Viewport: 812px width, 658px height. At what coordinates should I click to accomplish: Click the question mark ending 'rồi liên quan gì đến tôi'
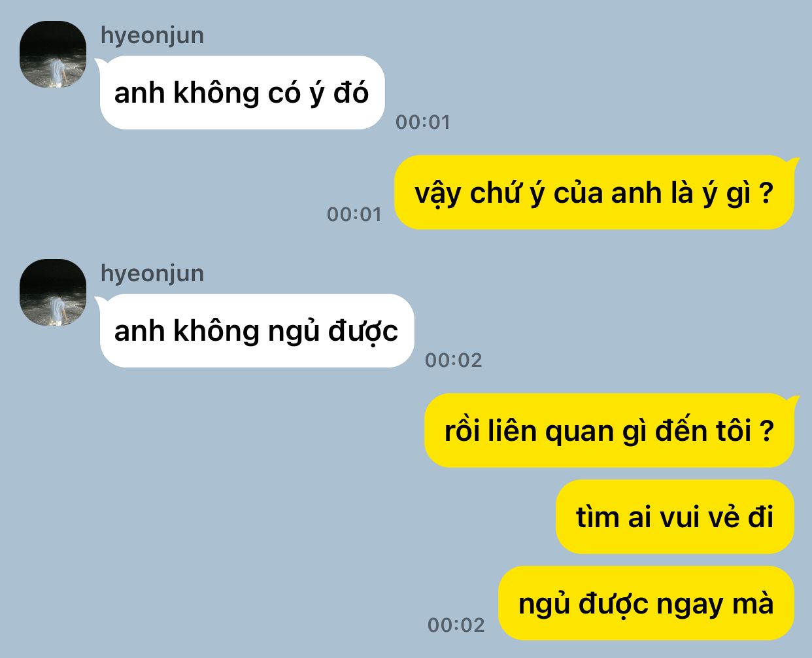tap(767, 431)
